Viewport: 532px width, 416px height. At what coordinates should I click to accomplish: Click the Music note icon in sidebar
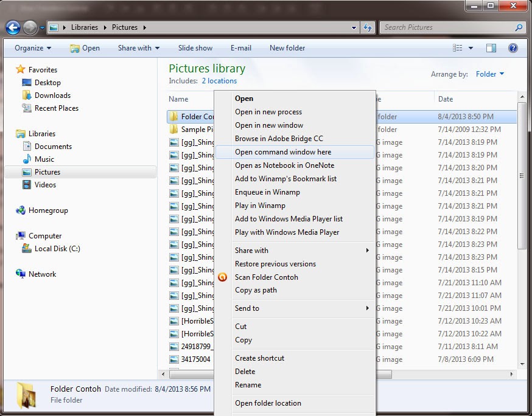pos(27,159)
